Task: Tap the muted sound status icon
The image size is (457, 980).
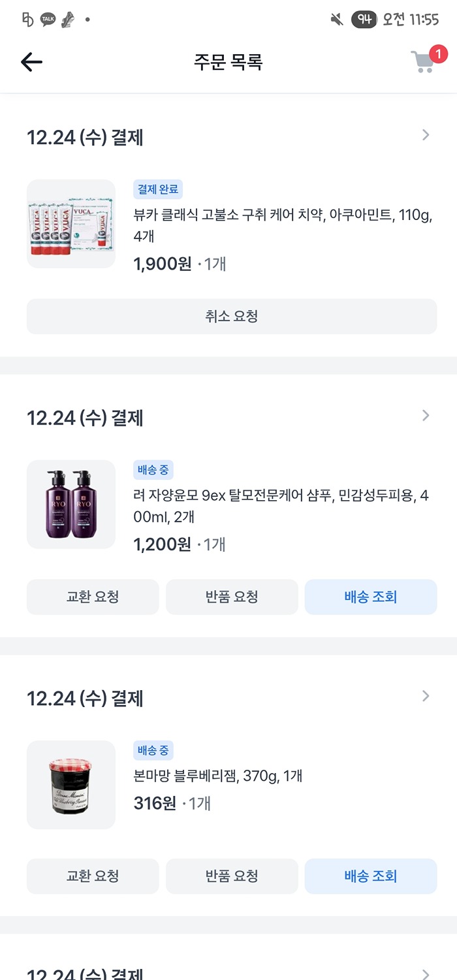Action: 337,20
